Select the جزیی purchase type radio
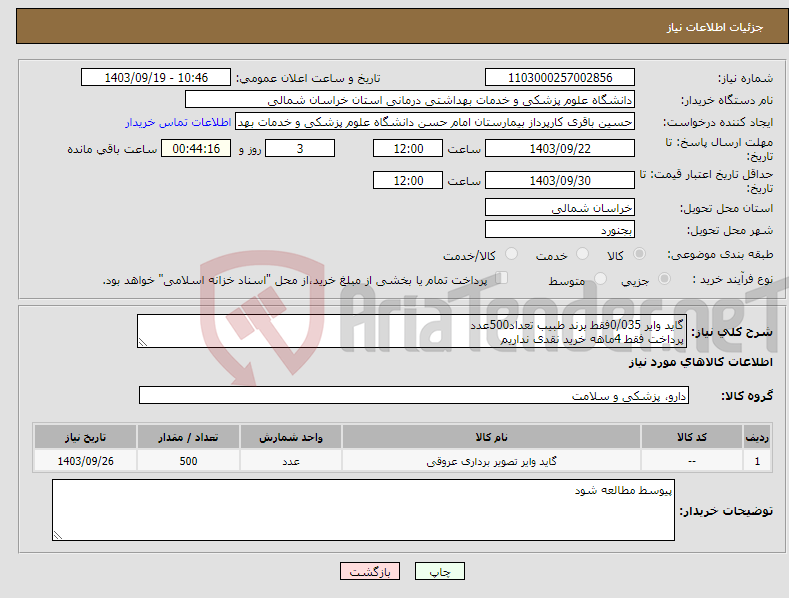The image size is (789, 598). pyautogui.click(x=664, y=278)
